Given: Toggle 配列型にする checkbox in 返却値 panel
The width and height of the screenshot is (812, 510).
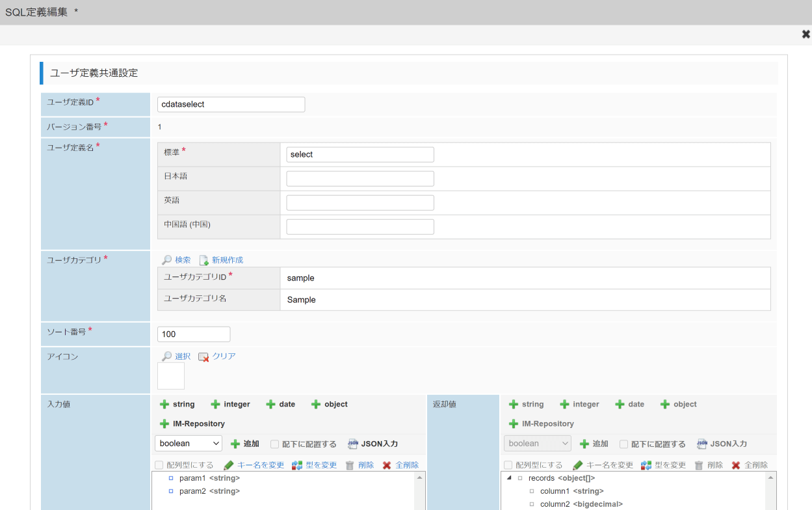Looking at the screenshot, I should click(x=508, y=465).
